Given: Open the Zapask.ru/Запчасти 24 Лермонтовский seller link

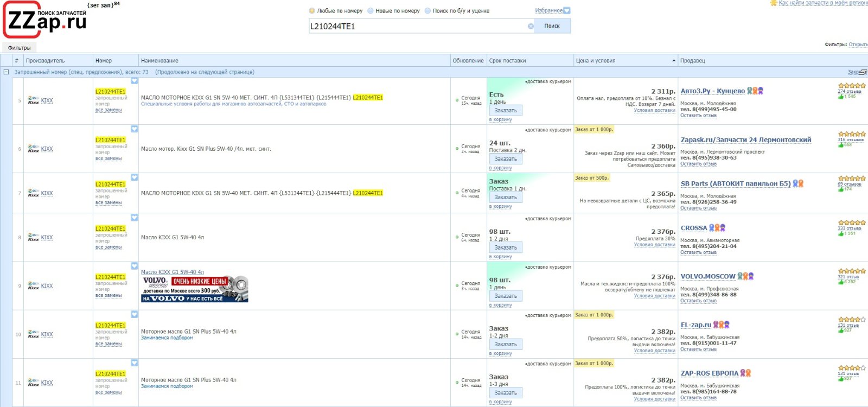Looking at the screenshot, I should [x=746, y=139].
